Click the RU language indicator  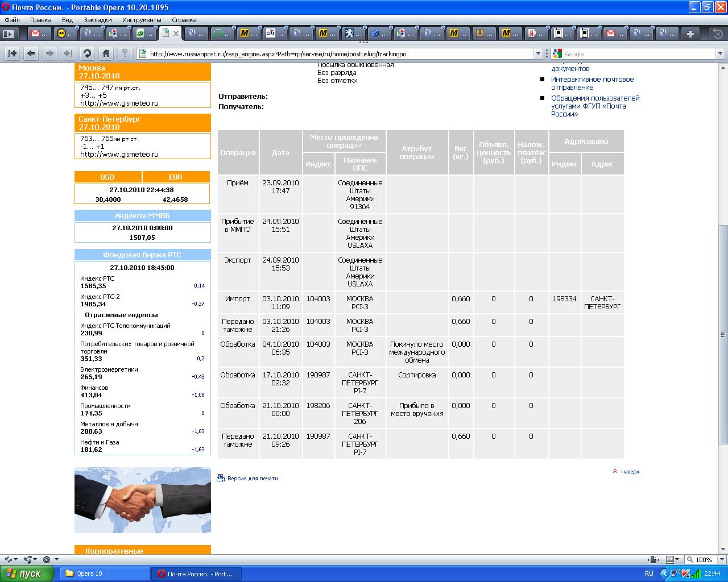[x=649, y=574]
